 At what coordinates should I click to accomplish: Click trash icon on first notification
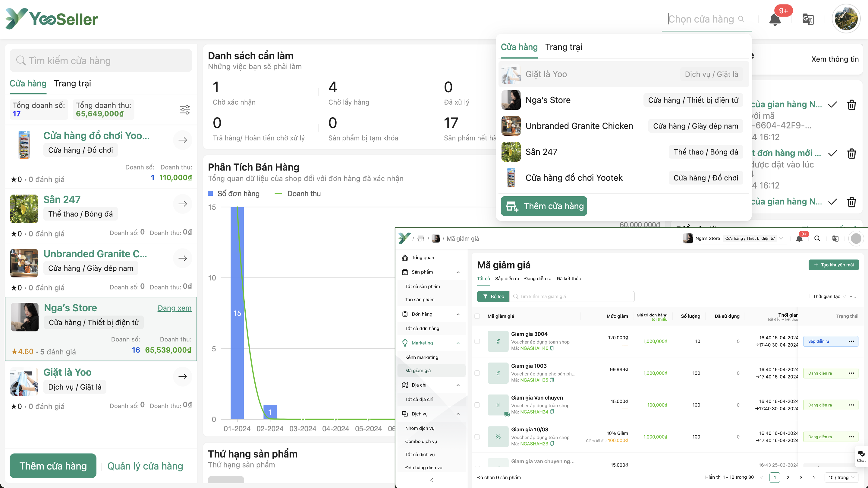click(851, 105)
